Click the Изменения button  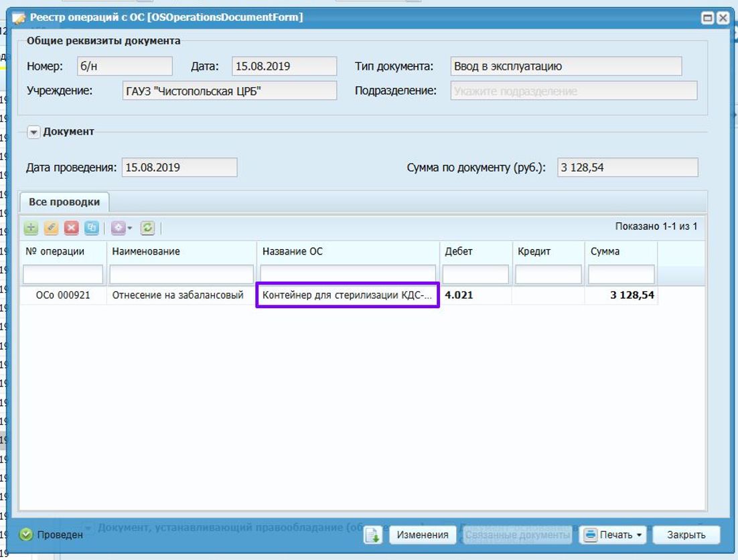[423, 535]
